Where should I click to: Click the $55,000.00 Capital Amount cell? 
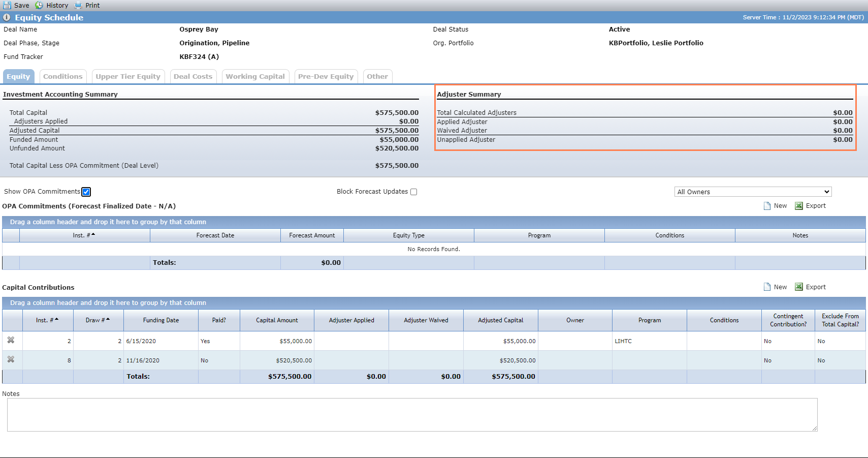tap(277, 341)
